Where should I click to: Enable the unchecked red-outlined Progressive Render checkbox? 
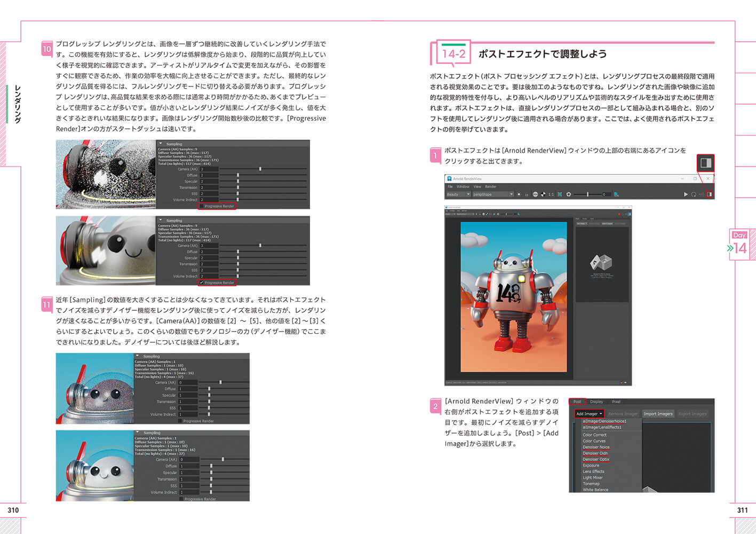coord(201,206)
